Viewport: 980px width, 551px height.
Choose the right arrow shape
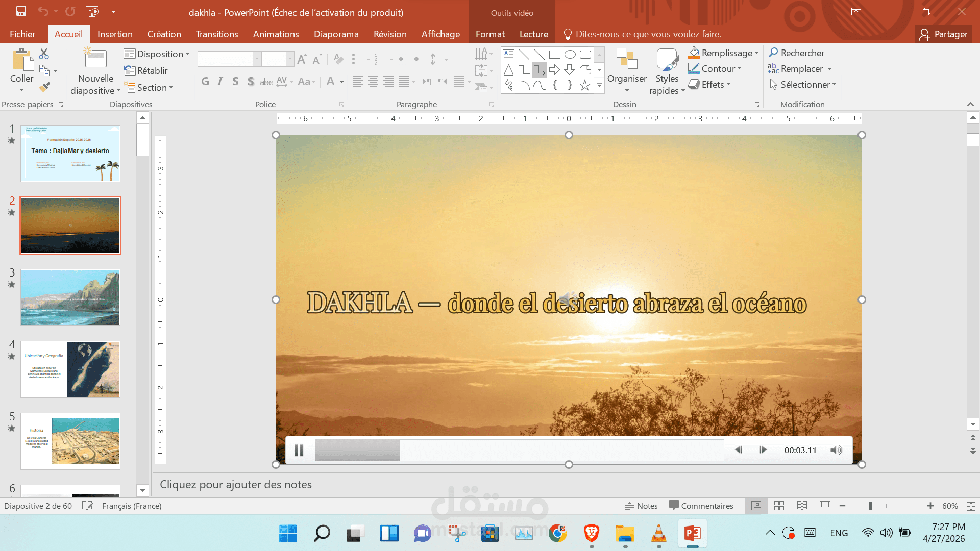tap(555, 70)
